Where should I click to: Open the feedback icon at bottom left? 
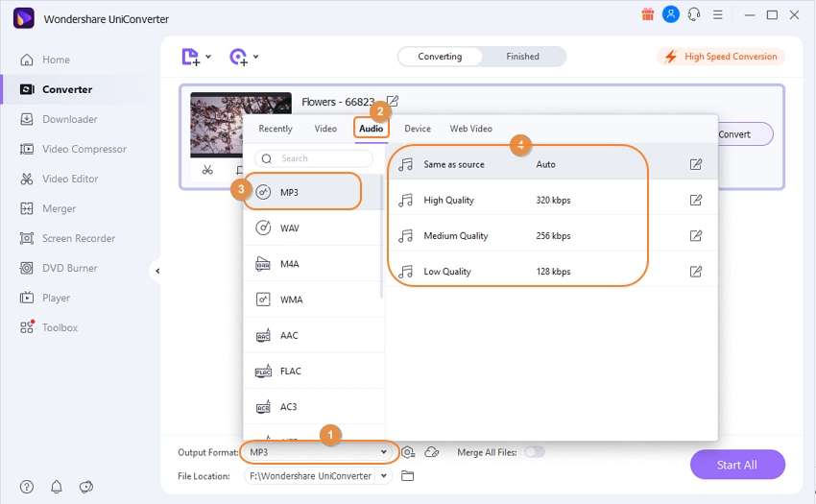(85, 487)
